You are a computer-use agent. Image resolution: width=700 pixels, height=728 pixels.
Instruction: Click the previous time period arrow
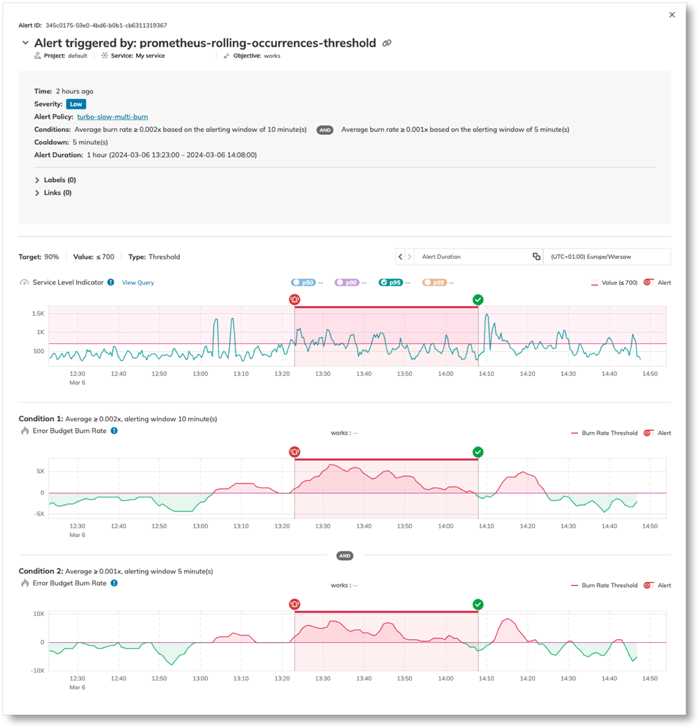[x=399, y=256]
